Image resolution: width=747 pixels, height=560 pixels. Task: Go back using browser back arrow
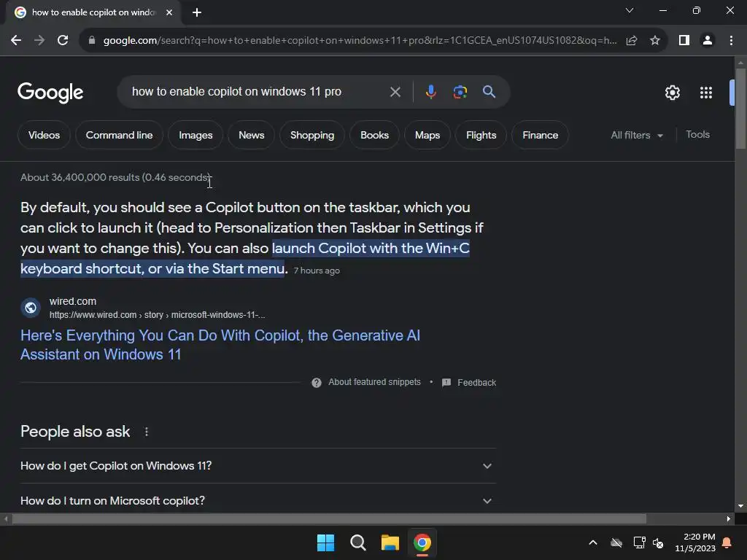pyautogui.click(x=16, y=41)
